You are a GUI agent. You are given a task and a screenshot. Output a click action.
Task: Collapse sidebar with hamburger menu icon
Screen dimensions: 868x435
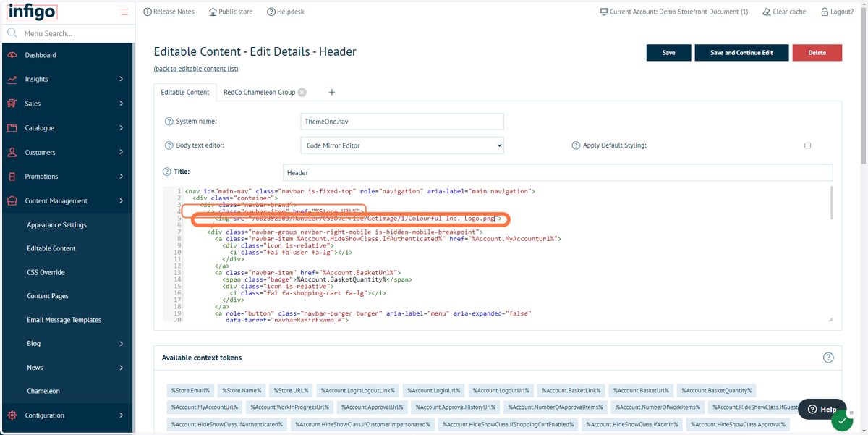tap(124, 12)
